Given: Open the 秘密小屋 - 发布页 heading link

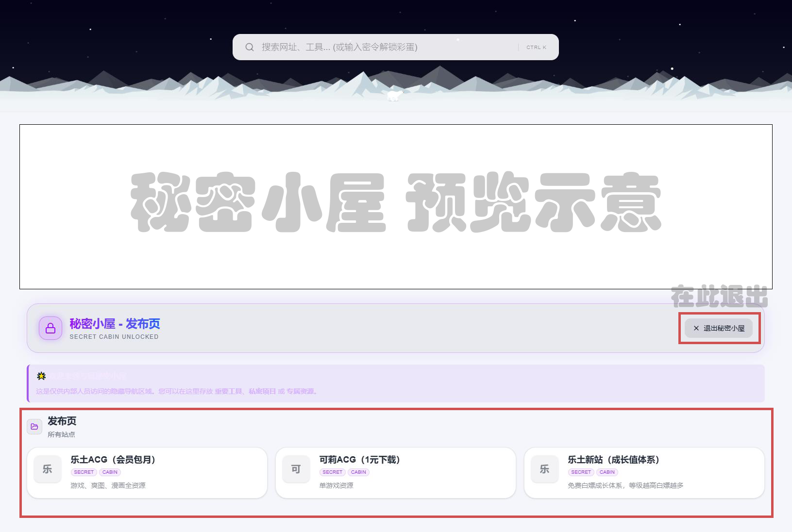Looking at the screenshot, I should [x=115, y=324].
